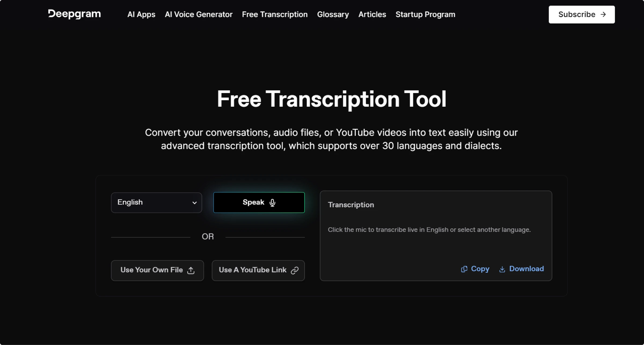Click the upload icon on Use Your Own File
The height and width of the screenshot is (345, 644).
pos(191,270)
